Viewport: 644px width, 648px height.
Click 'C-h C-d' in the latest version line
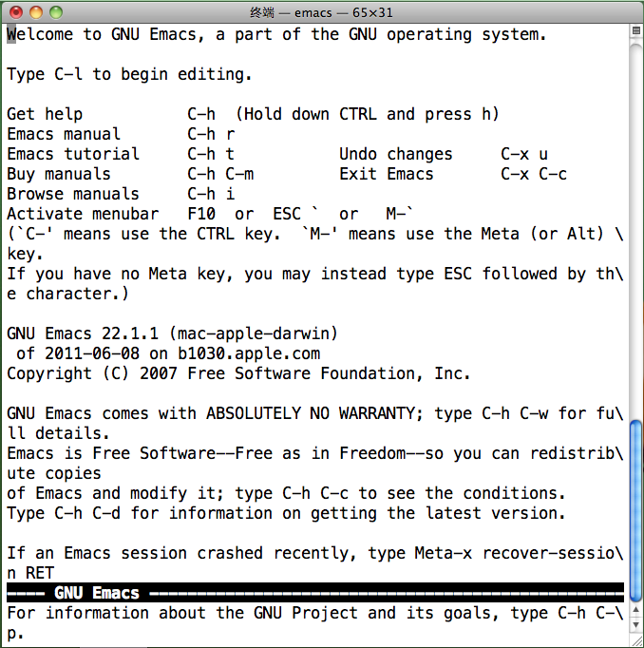87,513
